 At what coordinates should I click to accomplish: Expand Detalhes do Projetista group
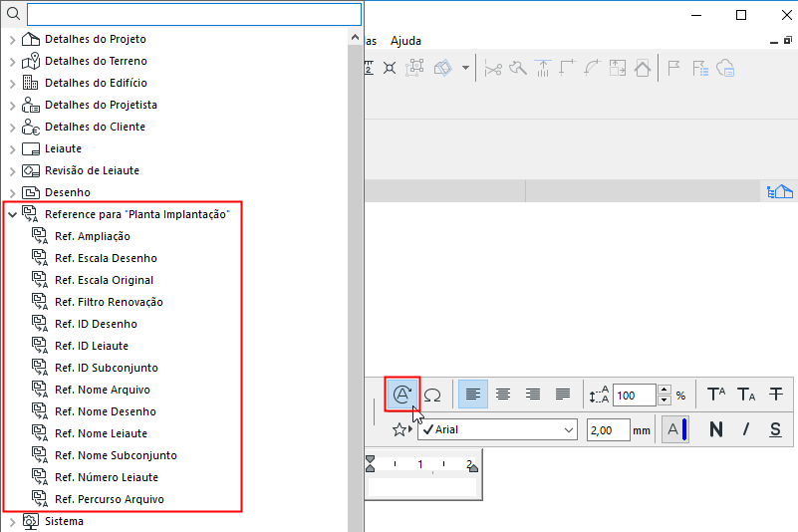click(12, 106)
